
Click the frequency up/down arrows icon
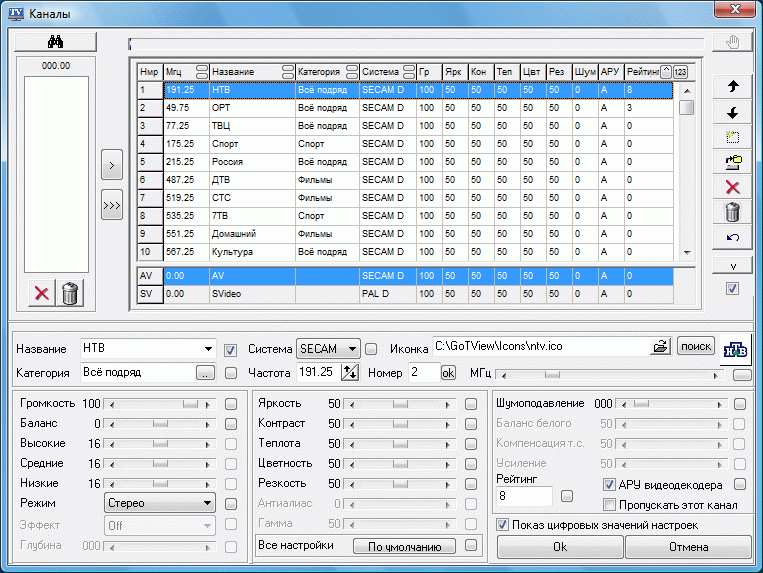349,373
